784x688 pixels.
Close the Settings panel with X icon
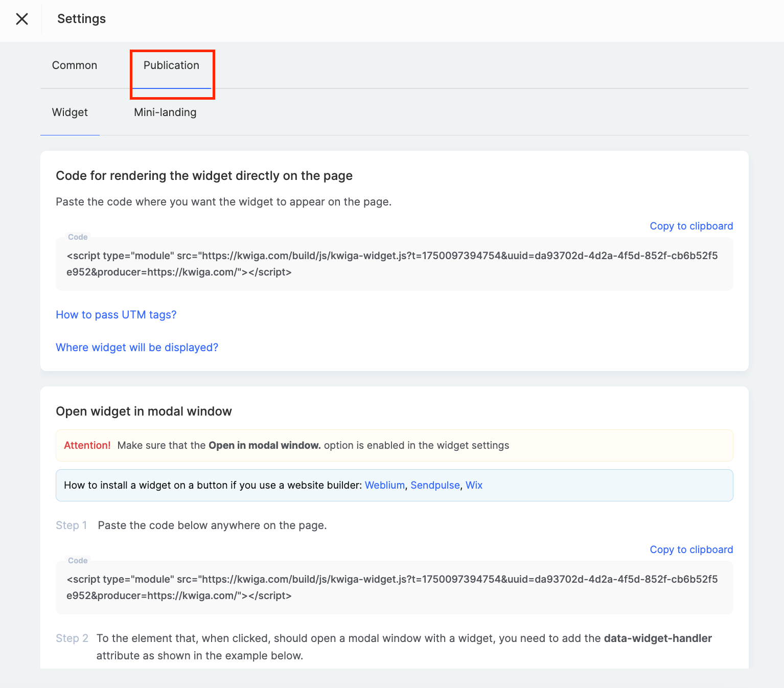[22, 19]
